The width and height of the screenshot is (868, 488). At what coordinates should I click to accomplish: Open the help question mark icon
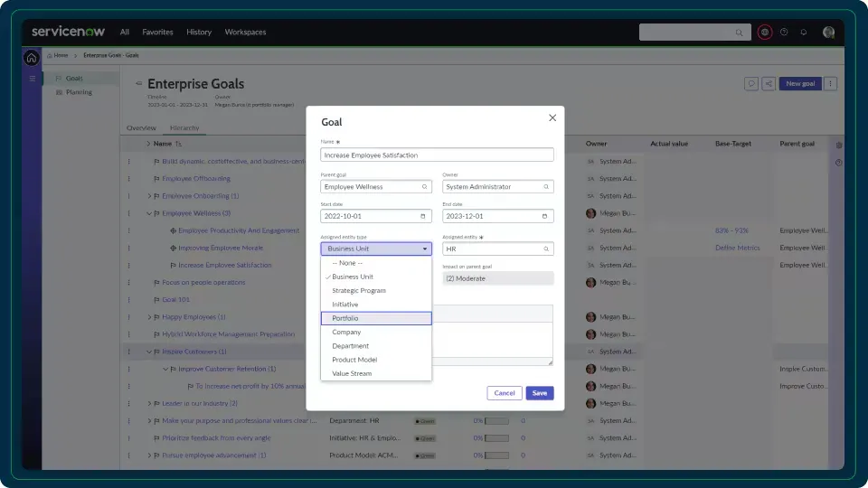point(784,33)
